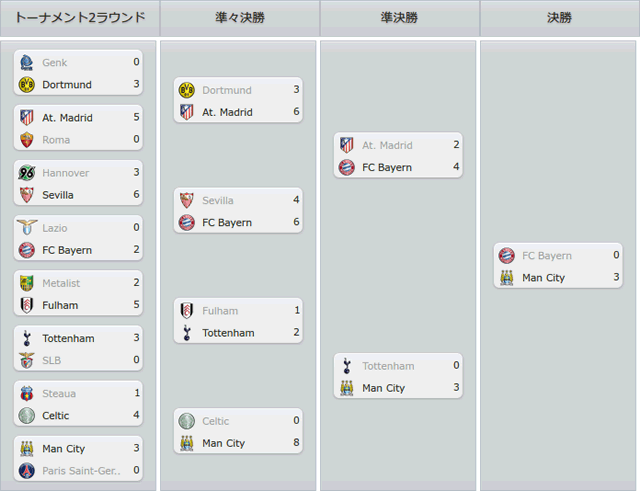The height and width of the screenshot is (491, 640).
Task: Click Metalist club badge icon
Action: tap(27, 283)
